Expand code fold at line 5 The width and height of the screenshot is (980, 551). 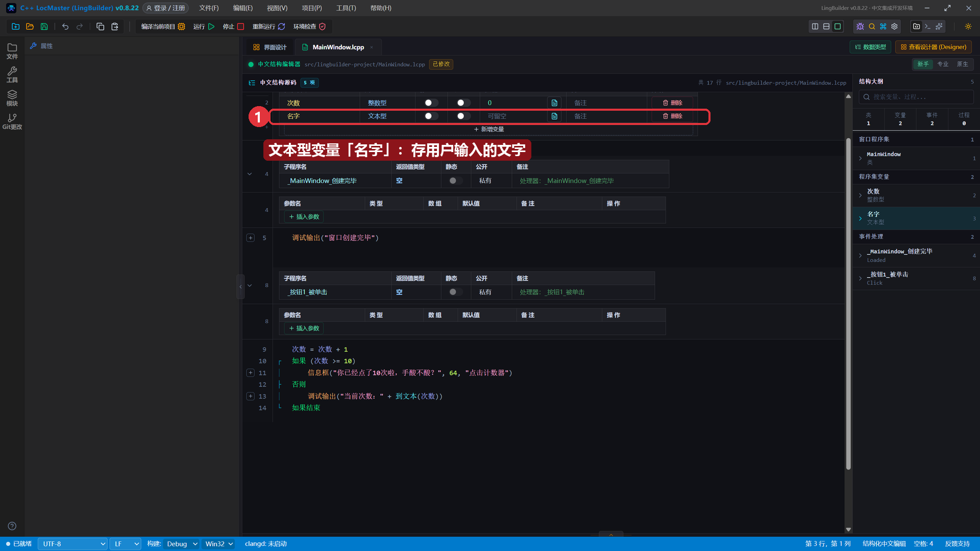[251, 238]
